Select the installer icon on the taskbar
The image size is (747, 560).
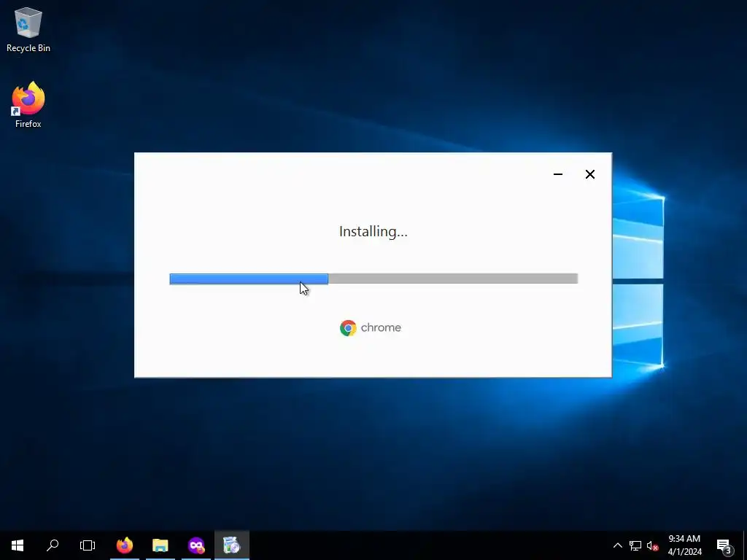(232, 545)
